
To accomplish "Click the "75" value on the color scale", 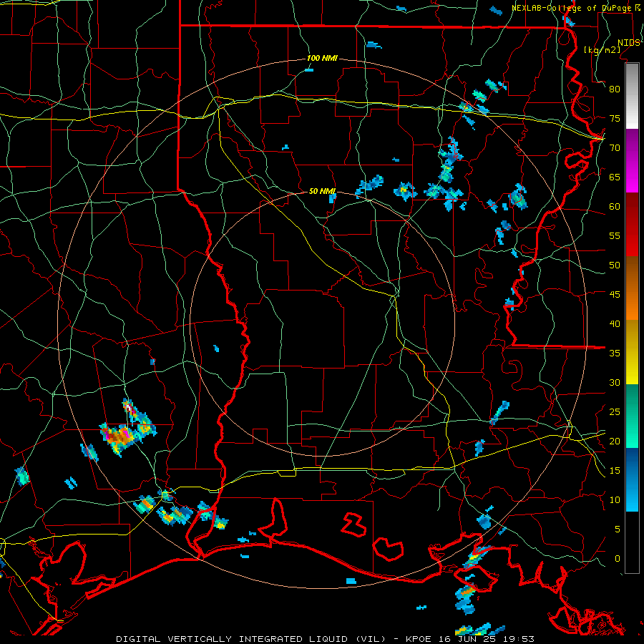I will [615, 118].
